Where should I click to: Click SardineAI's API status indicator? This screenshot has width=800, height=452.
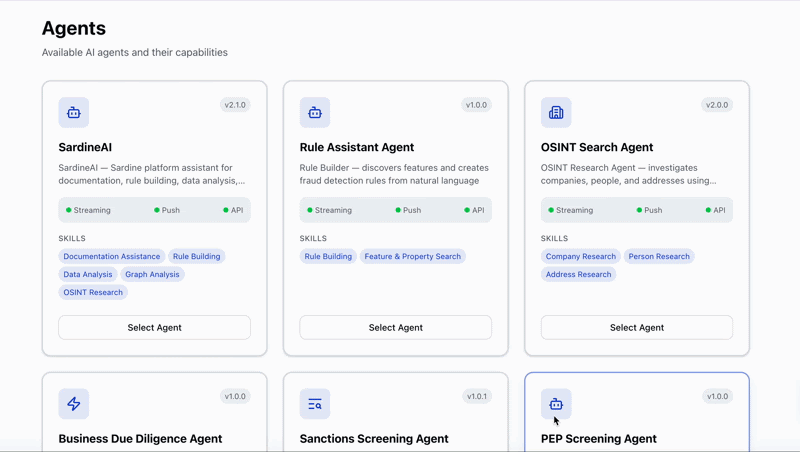coord(233,210)
